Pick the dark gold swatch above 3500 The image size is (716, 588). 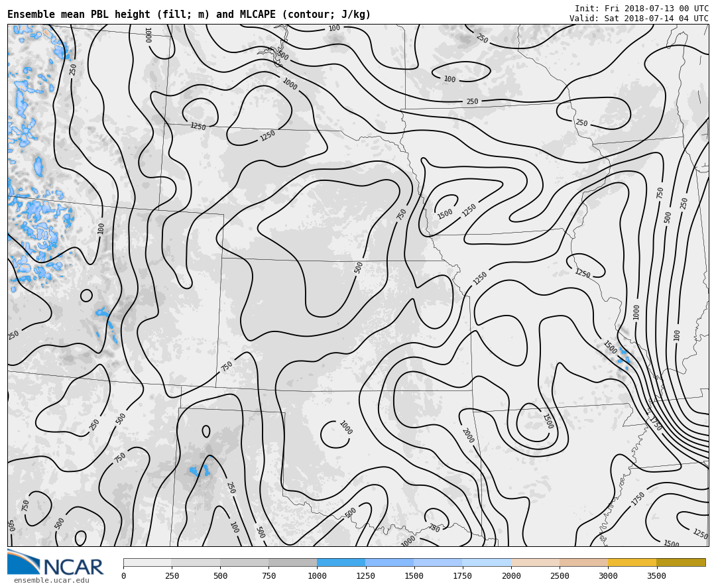[681, 562]
